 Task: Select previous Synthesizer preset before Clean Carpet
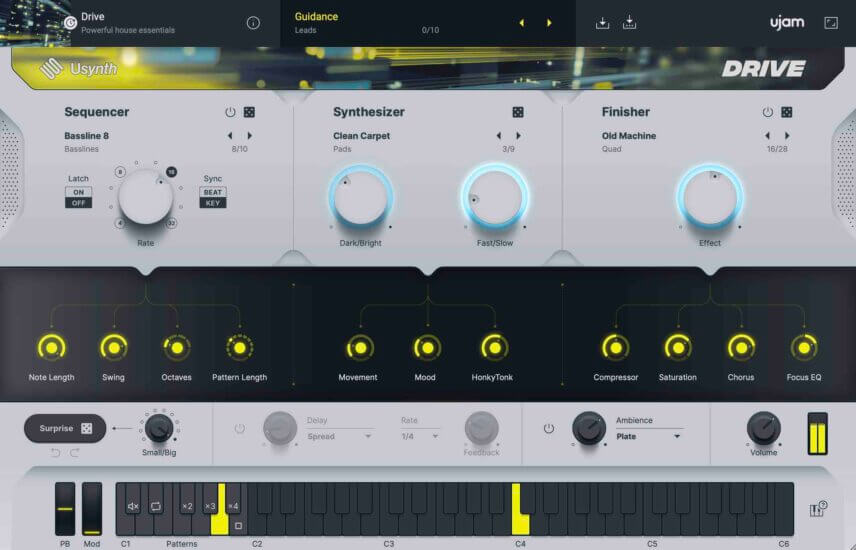(498, 135)
